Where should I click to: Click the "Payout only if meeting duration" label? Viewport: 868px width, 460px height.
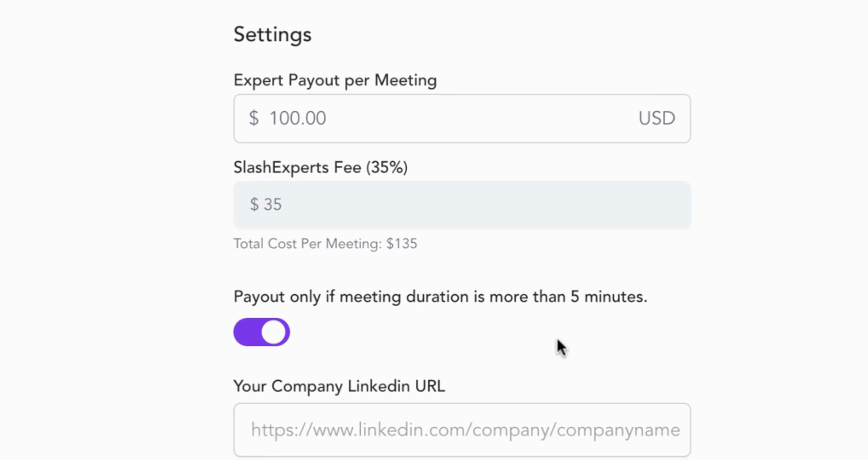[x=440, y=296]
